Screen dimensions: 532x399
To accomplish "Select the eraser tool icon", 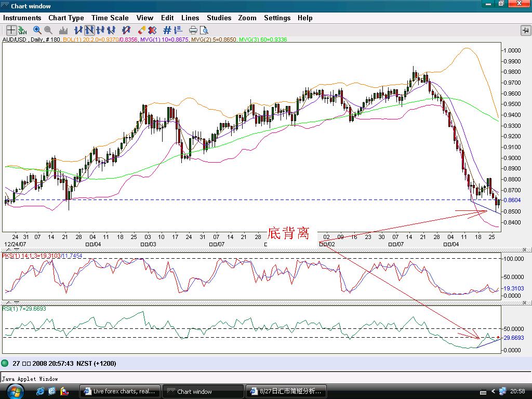I will click(141, 30).
